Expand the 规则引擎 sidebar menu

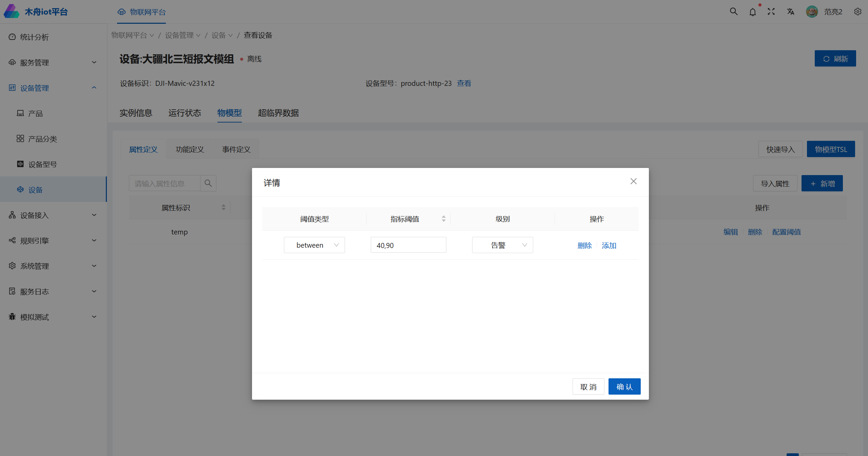click(53, 241)
